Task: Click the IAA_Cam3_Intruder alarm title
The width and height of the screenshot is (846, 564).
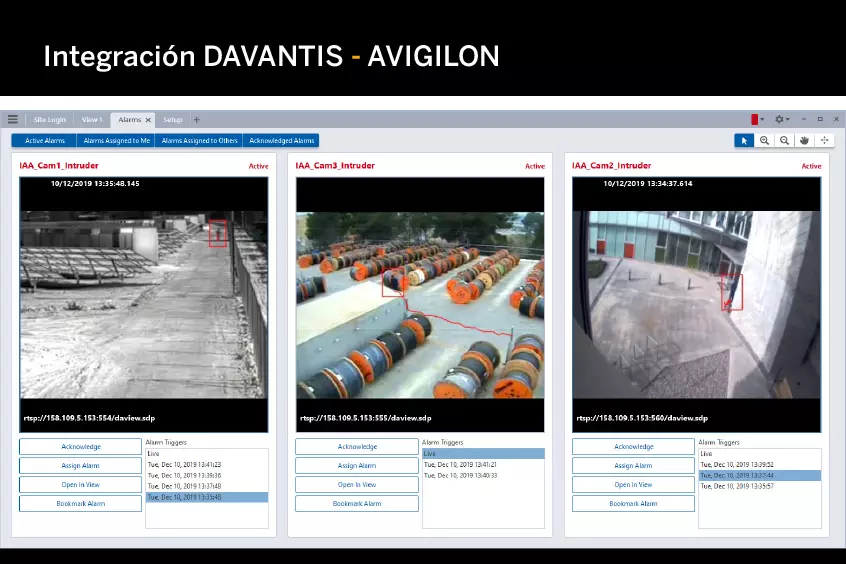Action: [x=335, y=166]
